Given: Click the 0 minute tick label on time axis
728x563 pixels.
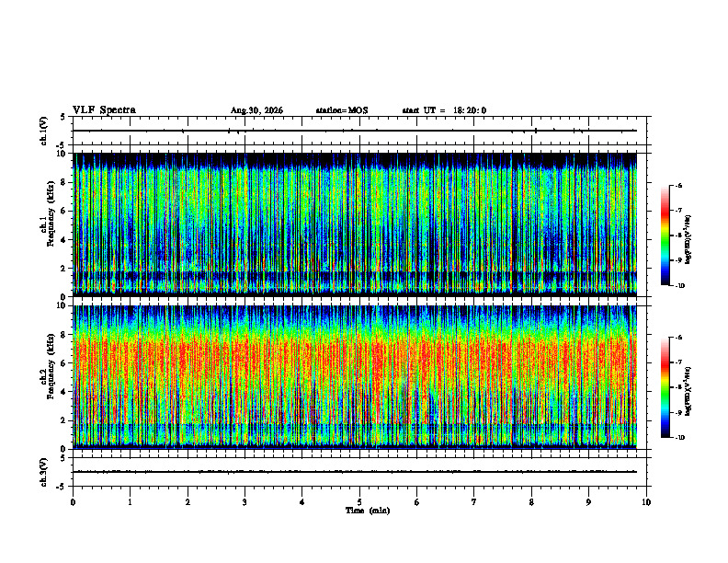Looking at the screenshot, I should [73, 502].
